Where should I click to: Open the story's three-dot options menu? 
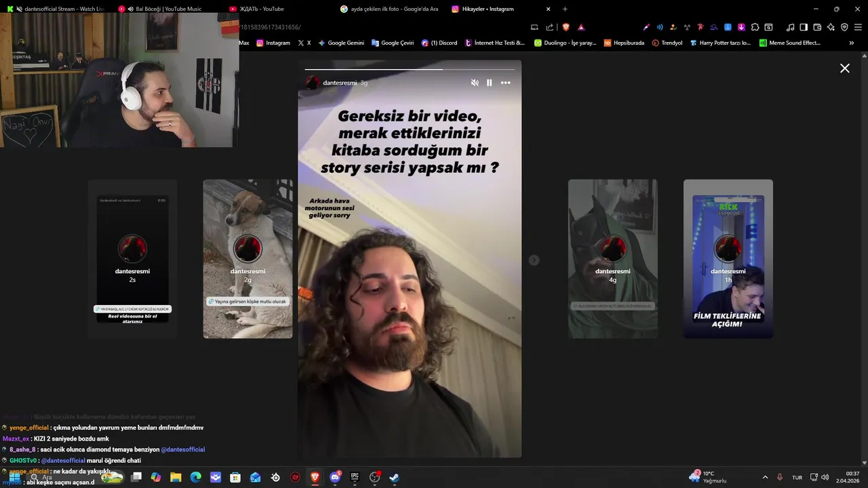pyautogui.click(x=506, y=83)
